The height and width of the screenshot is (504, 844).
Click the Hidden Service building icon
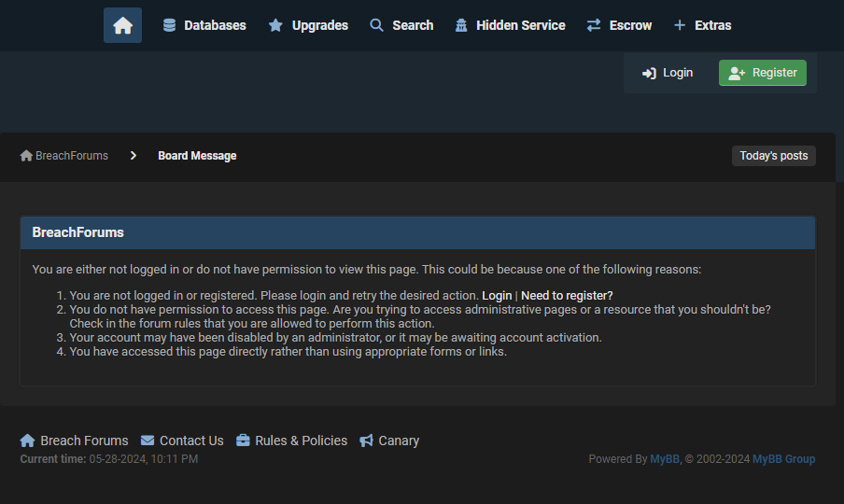(461, 25)
